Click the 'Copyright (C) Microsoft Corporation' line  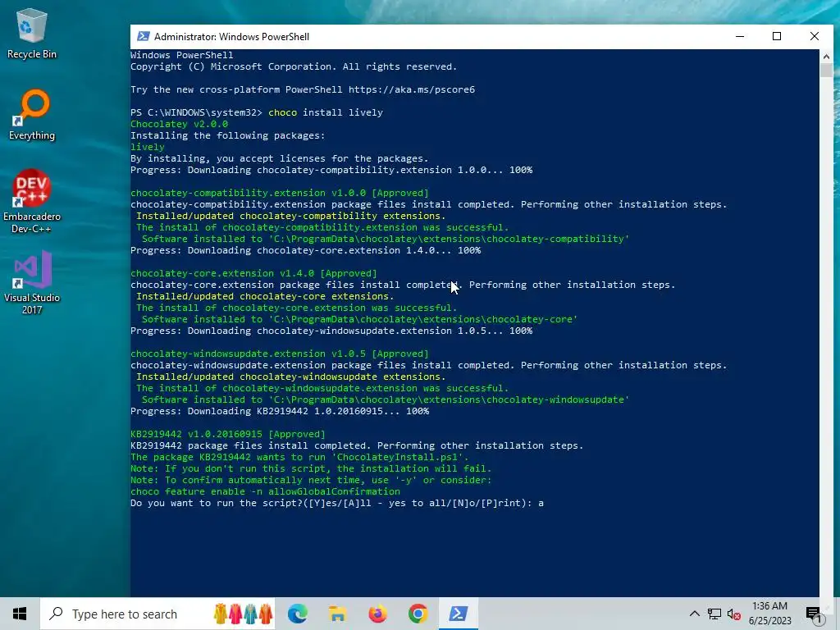(x=294, y=66)
